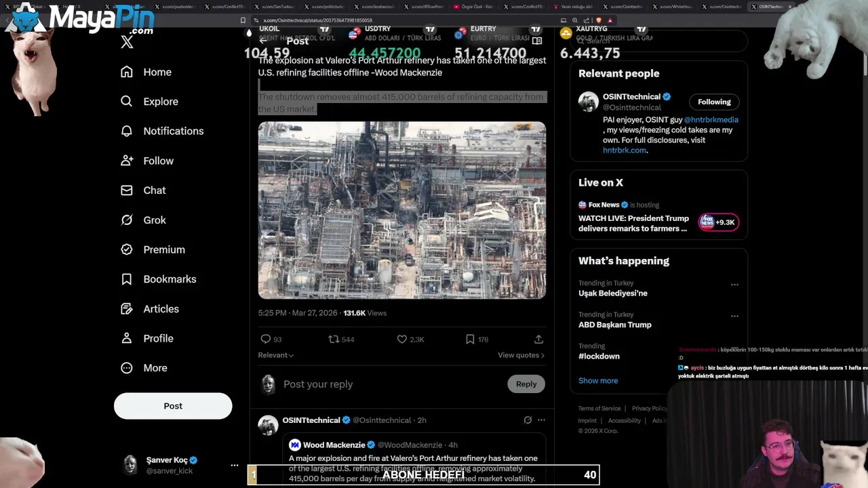Open options for ABD Başkanı Trump trend

(x=734, y=317)
